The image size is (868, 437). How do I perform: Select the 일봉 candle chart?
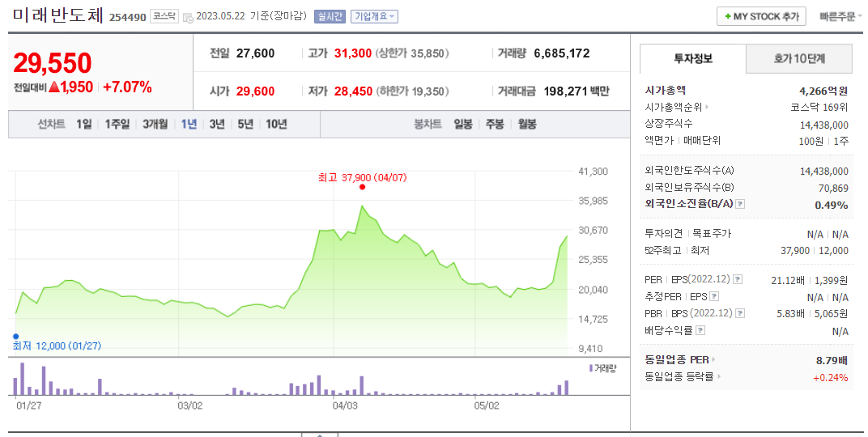tap(463, 124)
